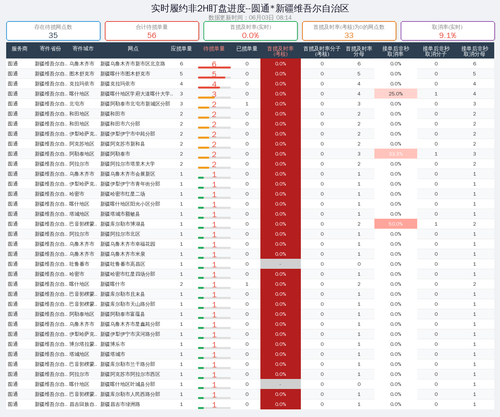Click the orange card with value 33
This screenshot has width=500, height=417.
click(349, 31)
